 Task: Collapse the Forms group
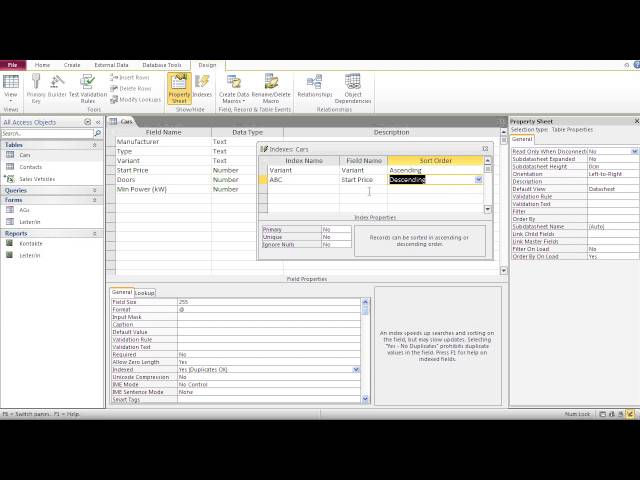94,200
